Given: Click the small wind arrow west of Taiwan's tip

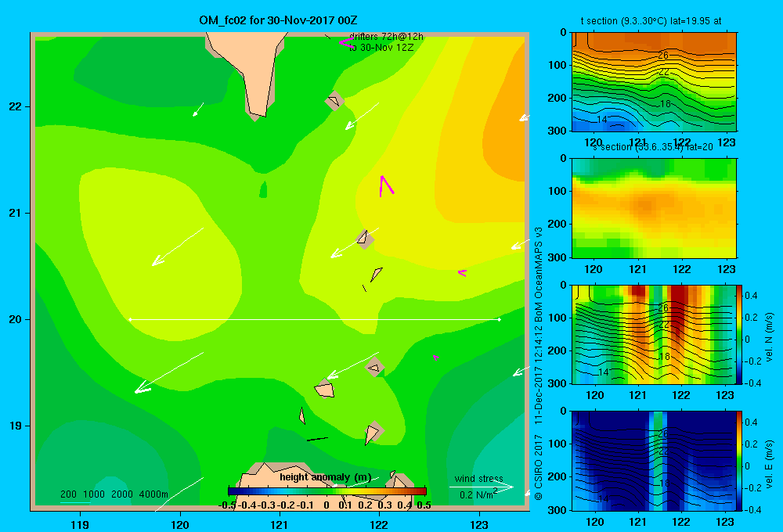Looking at the screenshot, I should click(198, 110).
